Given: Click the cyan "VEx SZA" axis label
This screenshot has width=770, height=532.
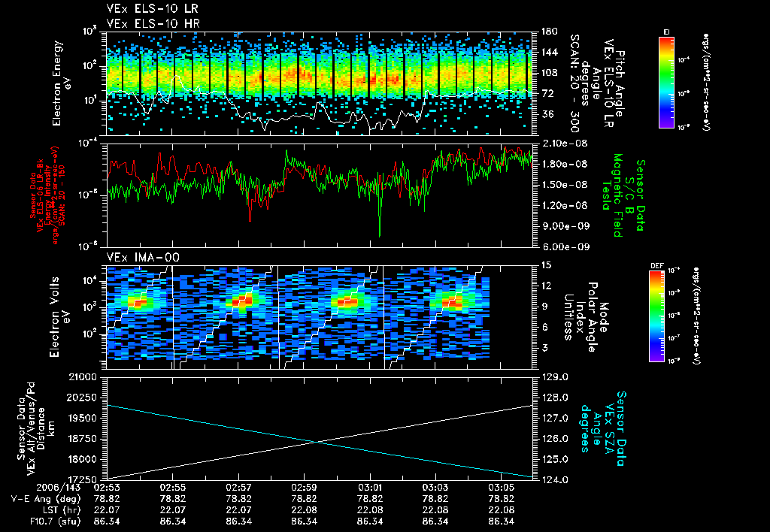Looking at the screenshot, I should 609,428.
